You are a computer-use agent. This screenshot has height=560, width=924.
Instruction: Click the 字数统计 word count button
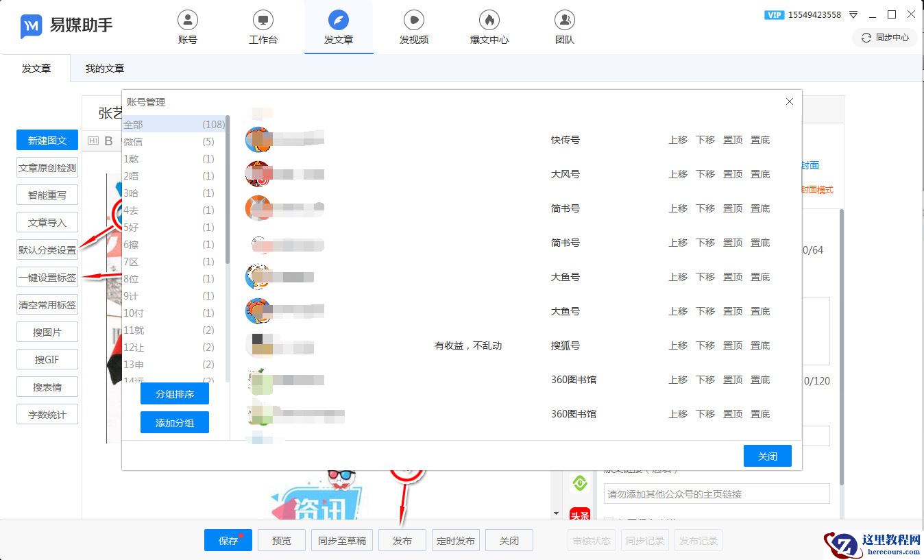point(47,414)
